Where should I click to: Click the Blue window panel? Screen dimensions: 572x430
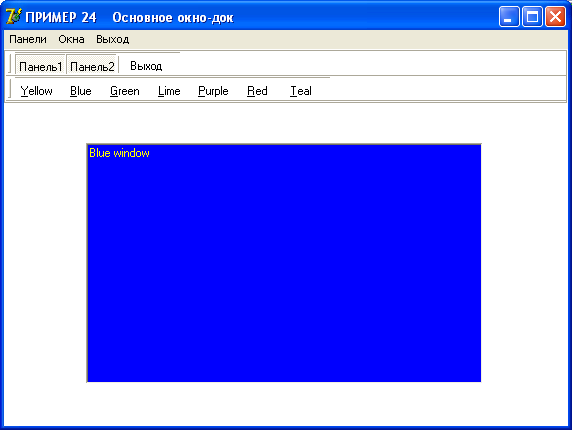tap(284, 263)
